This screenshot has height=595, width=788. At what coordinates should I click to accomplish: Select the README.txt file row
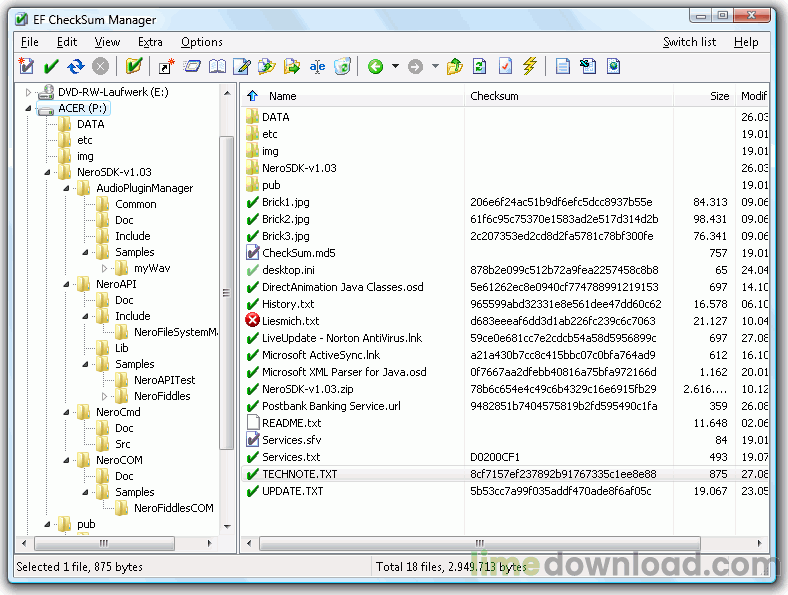(505, 423)
